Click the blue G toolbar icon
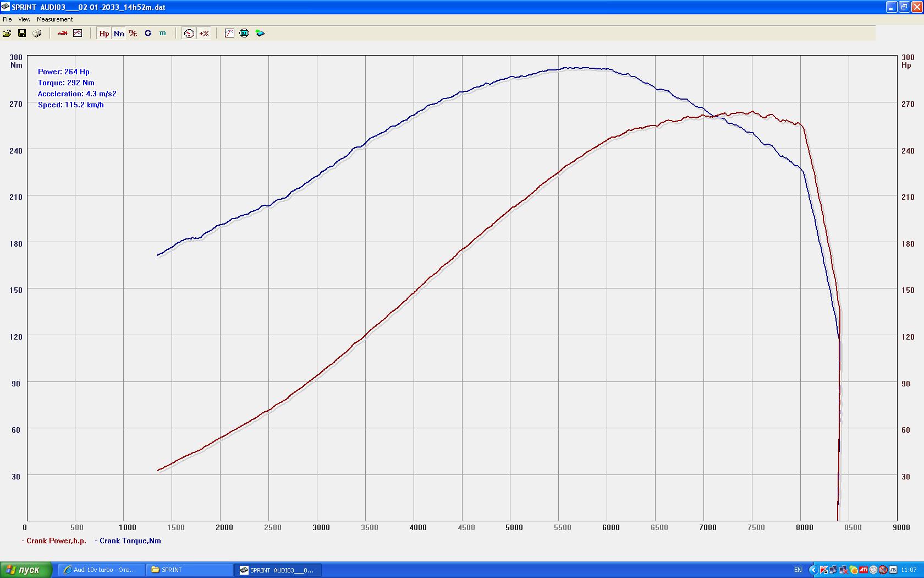Viewport: 924px width, 578px height. [148, 34]
